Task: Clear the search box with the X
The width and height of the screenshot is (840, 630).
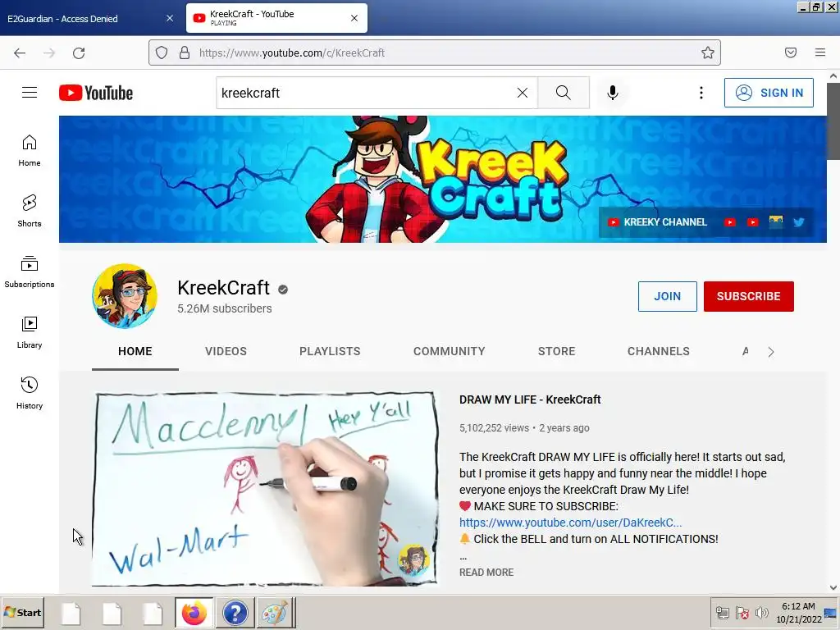Action: point(523,93)
